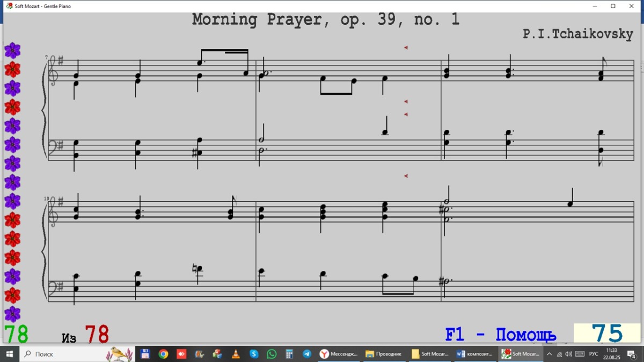Open the taskbar app right of AnyDesk

click(x=199, y=354)
